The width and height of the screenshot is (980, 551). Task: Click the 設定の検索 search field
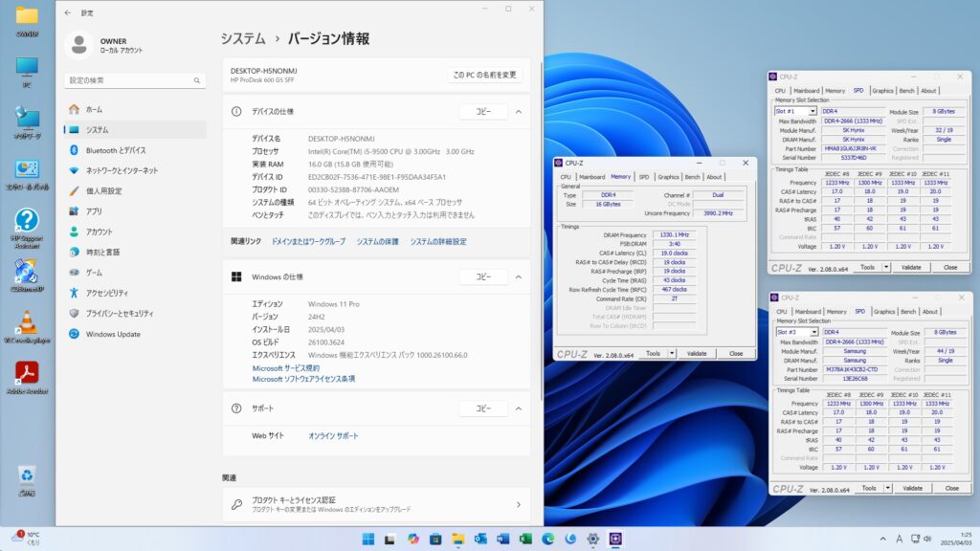134,80
